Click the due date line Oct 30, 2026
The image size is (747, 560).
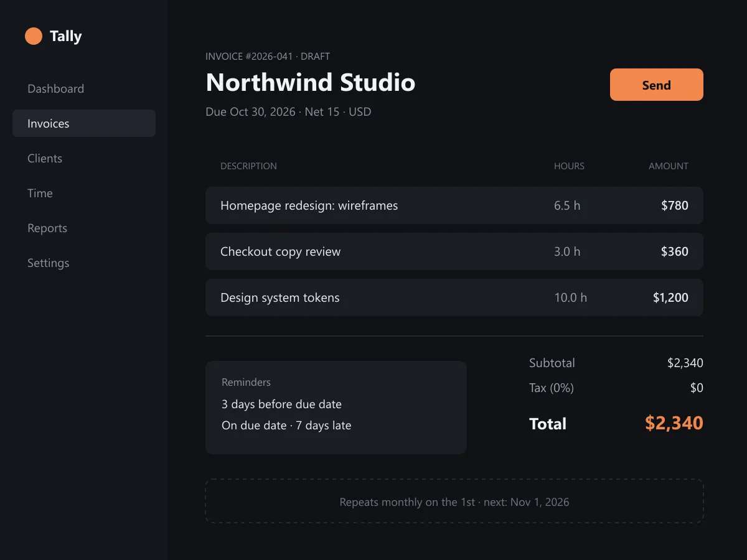tap(288, 112)
